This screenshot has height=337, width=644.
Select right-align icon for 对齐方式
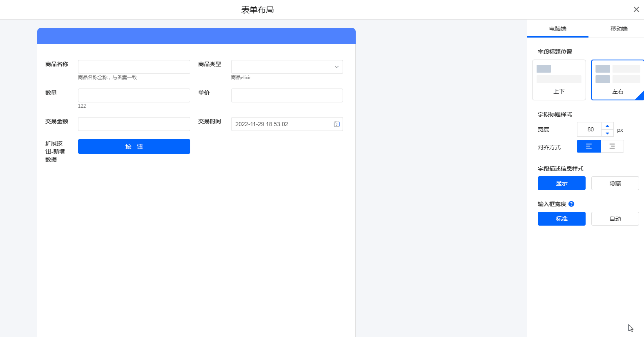click(x=612, y=146)
